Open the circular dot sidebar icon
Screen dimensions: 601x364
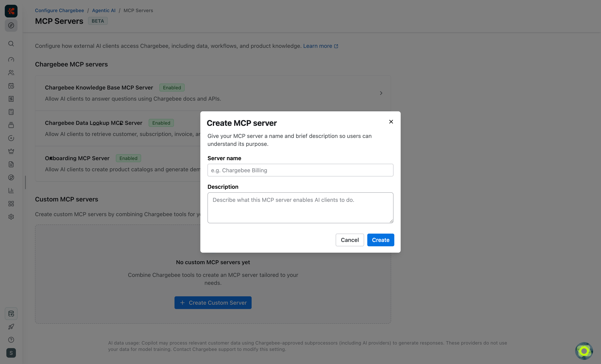click(11, 138)
